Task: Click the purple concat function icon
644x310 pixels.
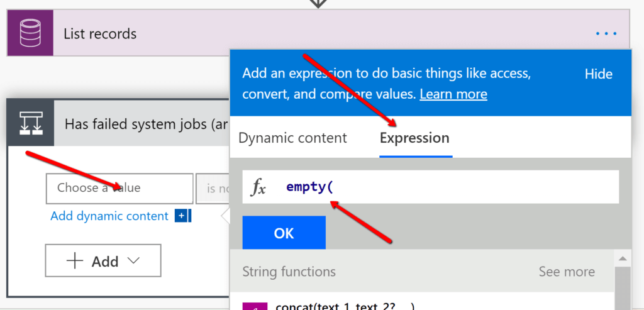Action: (255, 306)
